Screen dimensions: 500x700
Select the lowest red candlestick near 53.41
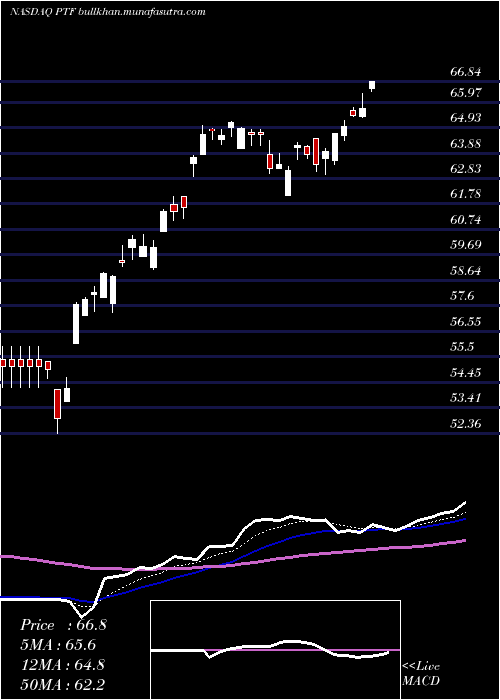pyautogui.click(x=58, y=405)
